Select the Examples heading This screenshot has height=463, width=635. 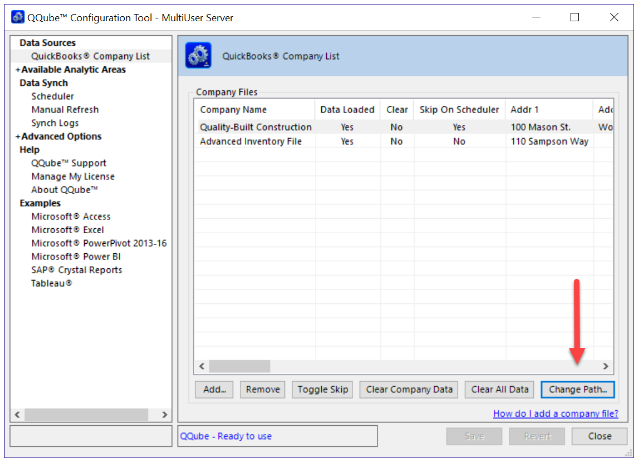[40, 203]
